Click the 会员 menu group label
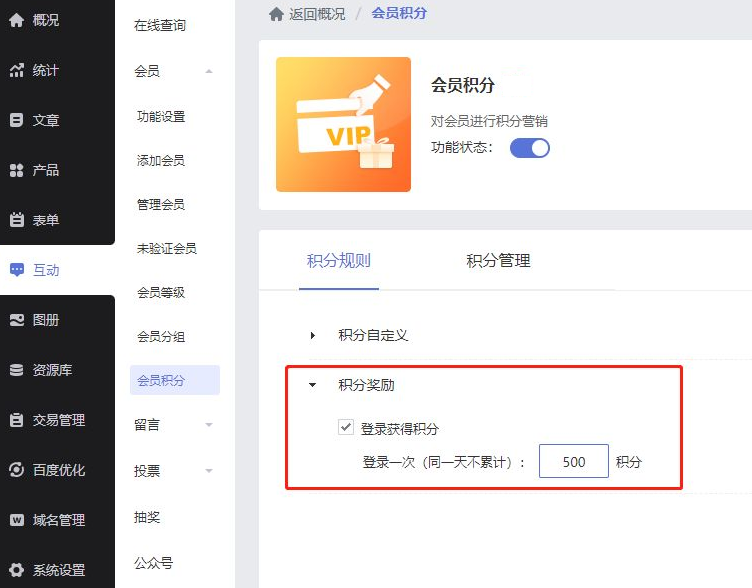Image resolution: width=752 pixels, height=588 pixels. pos(147,71)
